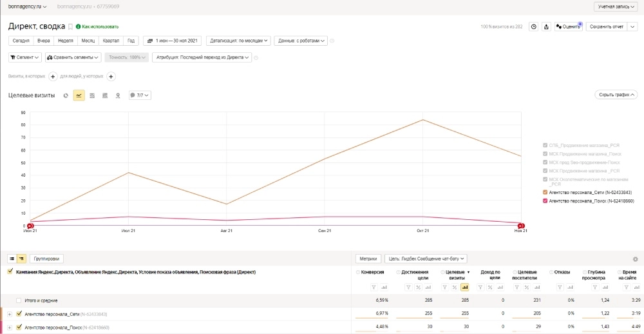Switch table to flat list view icon
644x334 pixels.
point(12,259)
